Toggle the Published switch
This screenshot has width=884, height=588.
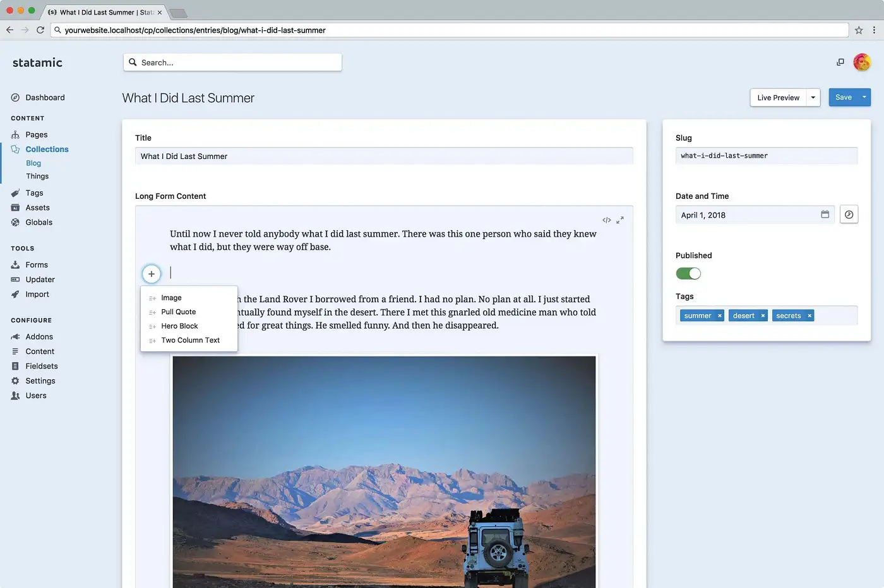[688, 274]
